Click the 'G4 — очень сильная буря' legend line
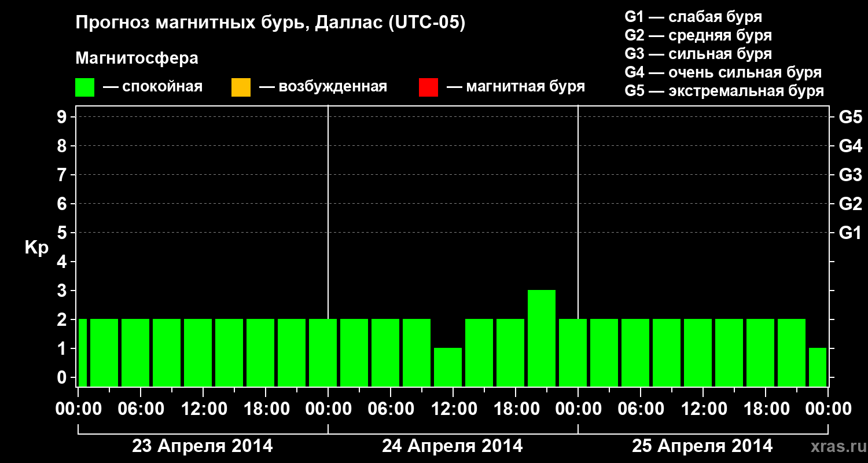This screenshot has width=868, height=463. pos(723,72)
